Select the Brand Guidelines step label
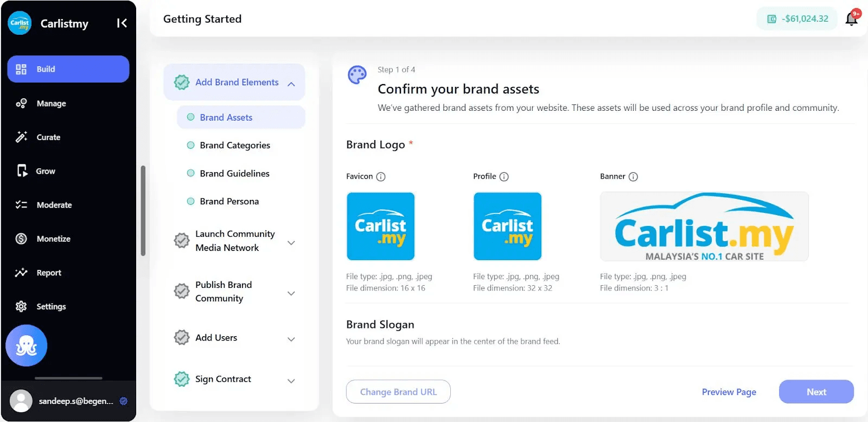This screenshot has width=868, height=422. click(234, 173)
